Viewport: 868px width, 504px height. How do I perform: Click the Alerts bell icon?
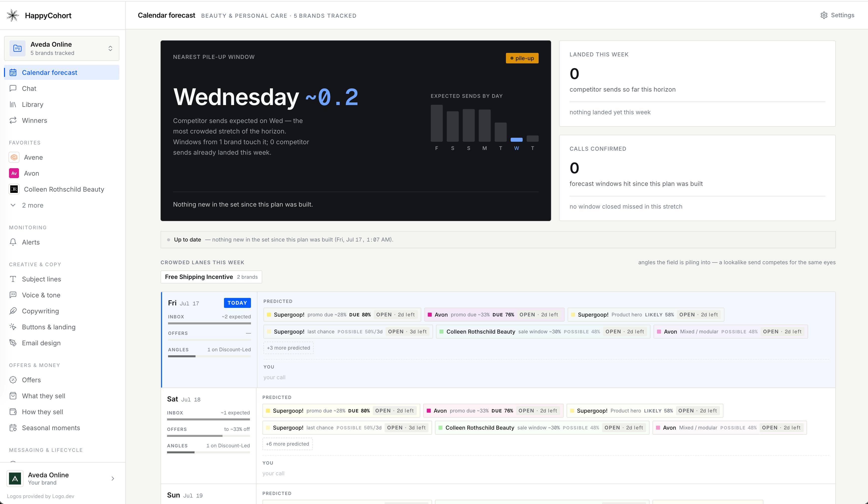(13, 242)
